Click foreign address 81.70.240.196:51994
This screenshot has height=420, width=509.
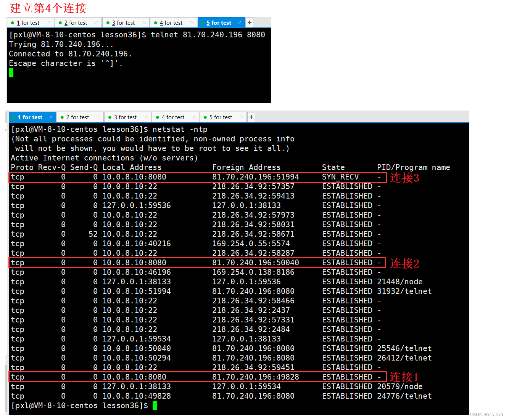click(x=256, y=177)
